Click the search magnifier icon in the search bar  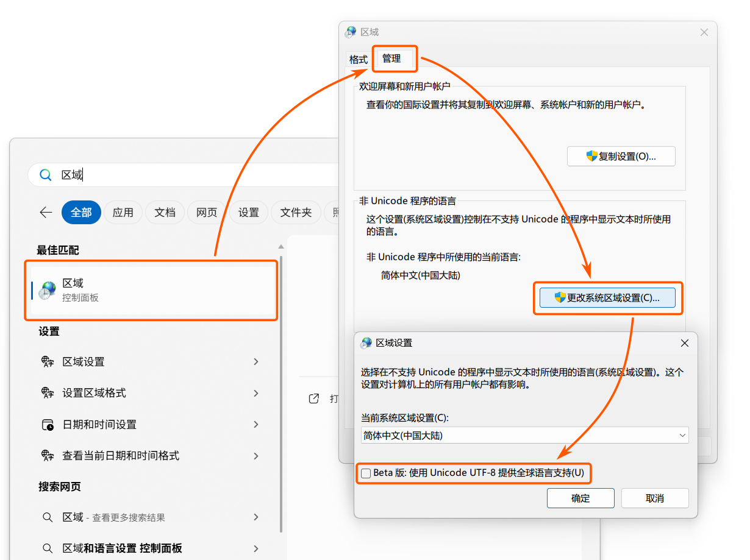click(45, 174)
